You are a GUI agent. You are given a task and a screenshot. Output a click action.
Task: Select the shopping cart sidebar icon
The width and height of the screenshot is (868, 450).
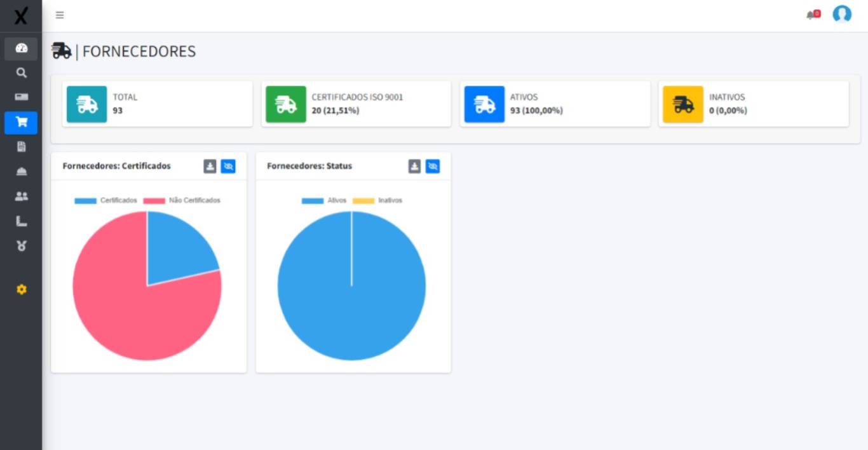pos(21,123)
